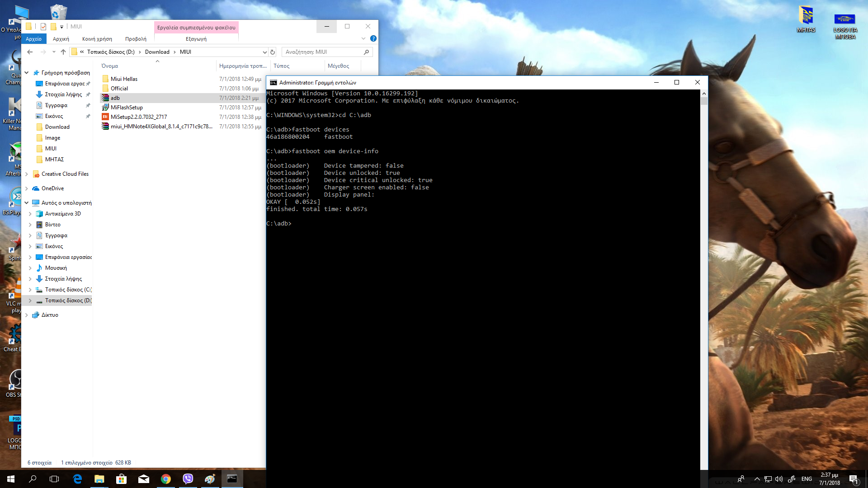Launch Google Chrome from the taskbar
The width and height of the screenshot is (868, 488).
(x=166, y=479)
